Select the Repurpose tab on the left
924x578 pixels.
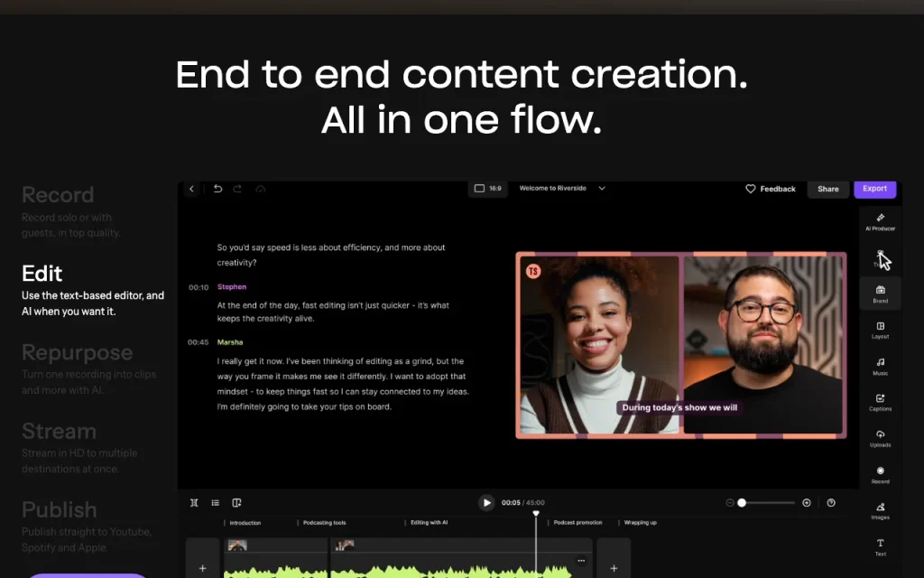89,368
